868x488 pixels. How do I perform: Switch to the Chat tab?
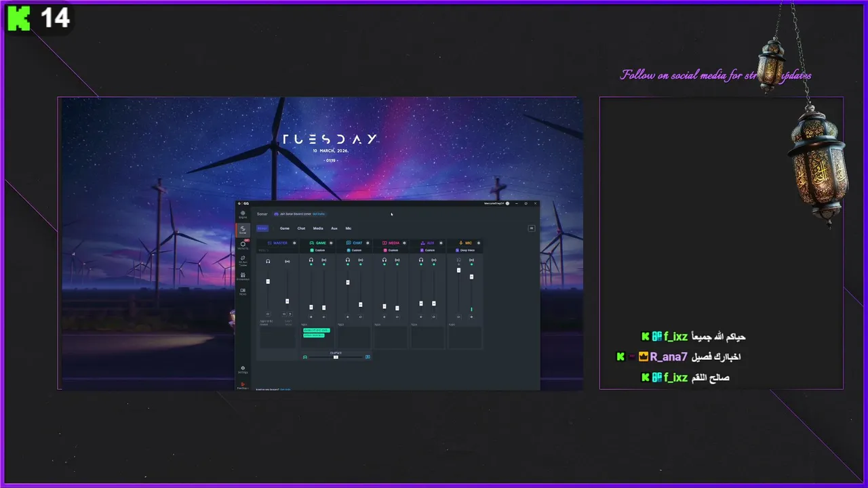coord(301,228)
